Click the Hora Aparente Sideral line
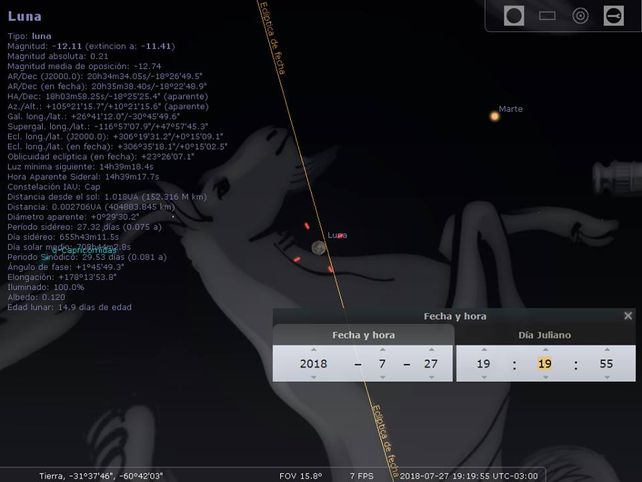642x482 pixels. coord(83,177)
